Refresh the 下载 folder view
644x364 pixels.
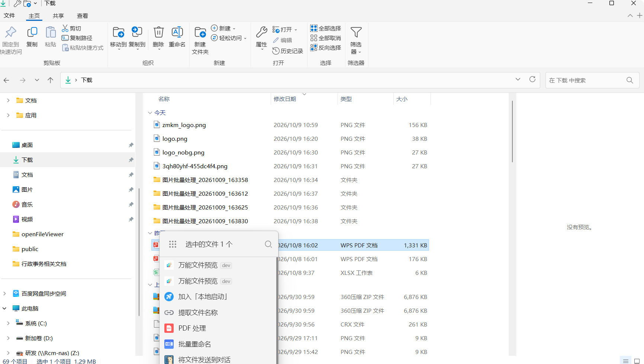click(x=532, y=79)
